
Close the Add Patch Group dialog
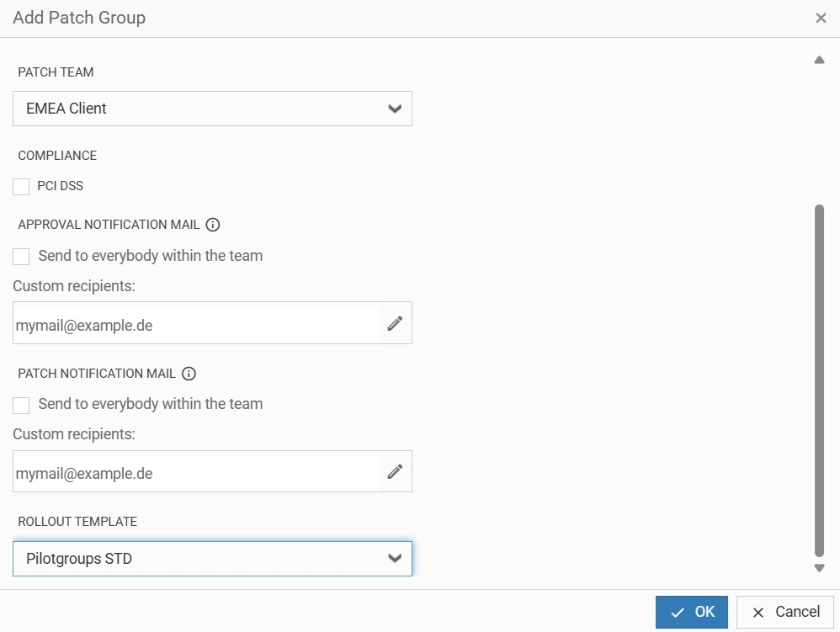(x=821, y=18)
